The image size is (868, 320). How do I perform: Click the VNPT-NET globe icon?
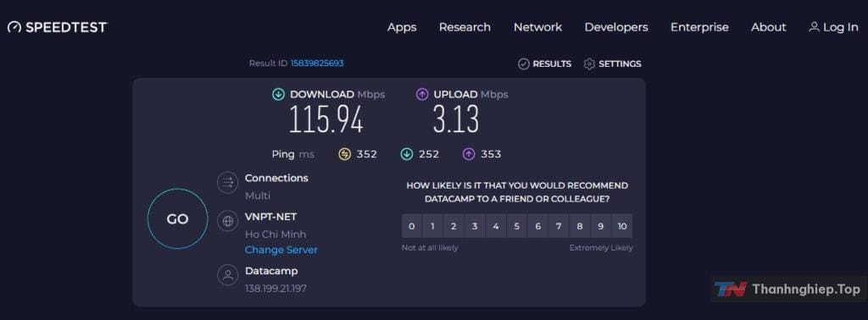(x=227, y=221)
